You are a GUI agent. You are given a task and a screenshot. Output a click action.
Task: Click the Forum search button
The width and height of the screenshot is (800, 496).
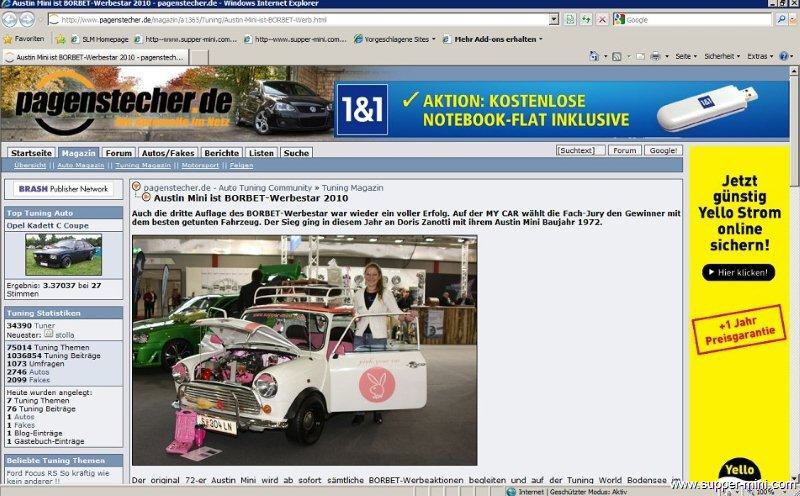[x=625, y=151]
